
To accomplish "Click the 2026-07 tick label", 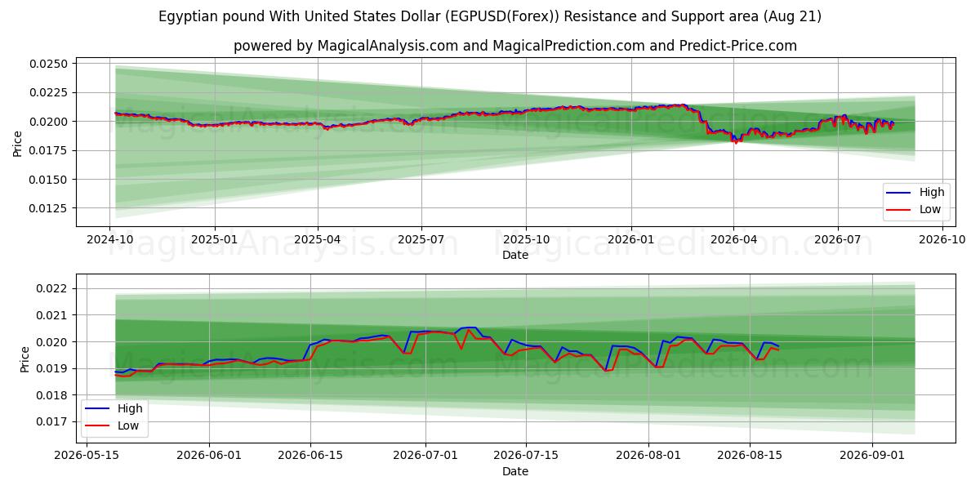I will (x=836, y=240).
